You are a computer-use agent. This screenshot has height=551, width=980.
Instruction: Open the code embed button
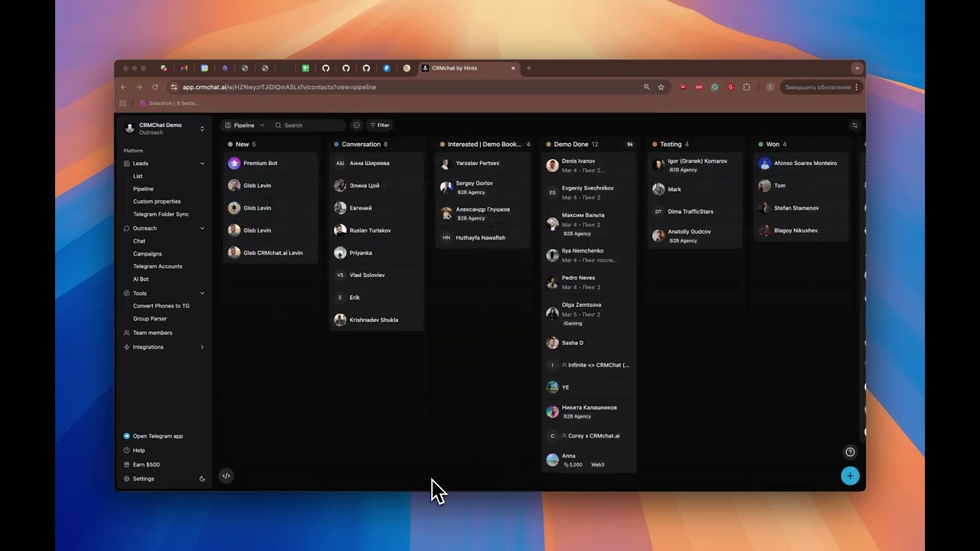pos(226,476)
